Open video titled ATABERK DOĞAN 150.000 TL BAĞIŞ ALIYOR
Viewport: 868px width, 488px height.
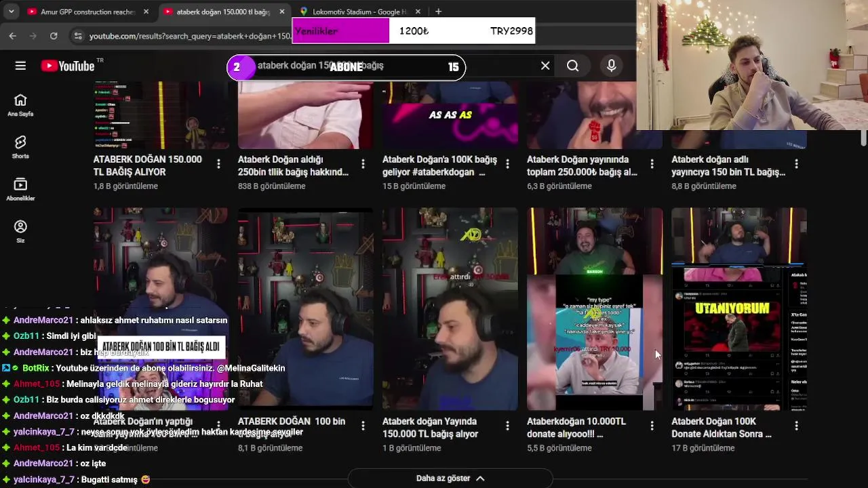pos(147,166)
